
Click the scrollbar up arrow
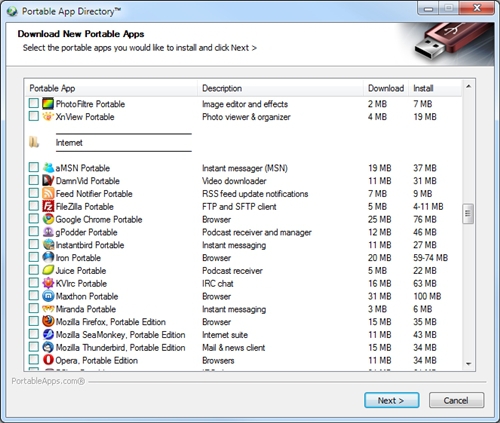point(468,87)
